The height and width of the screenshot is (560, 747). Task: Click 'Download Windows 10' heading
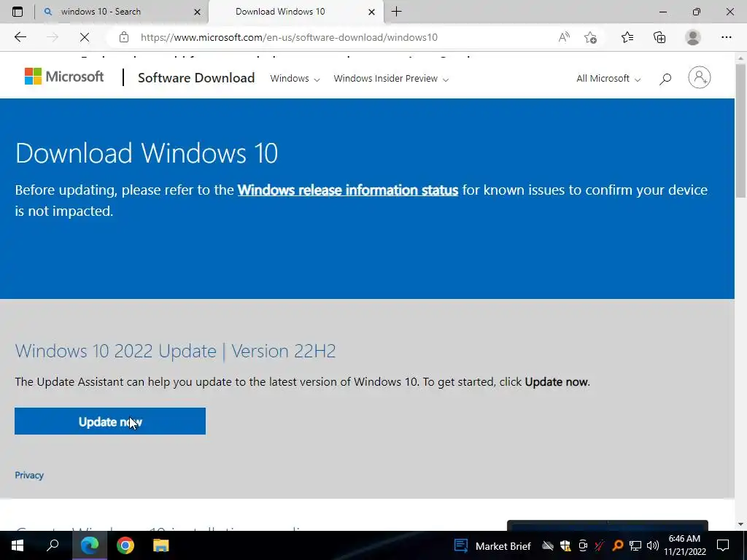[x=146, y=153]
